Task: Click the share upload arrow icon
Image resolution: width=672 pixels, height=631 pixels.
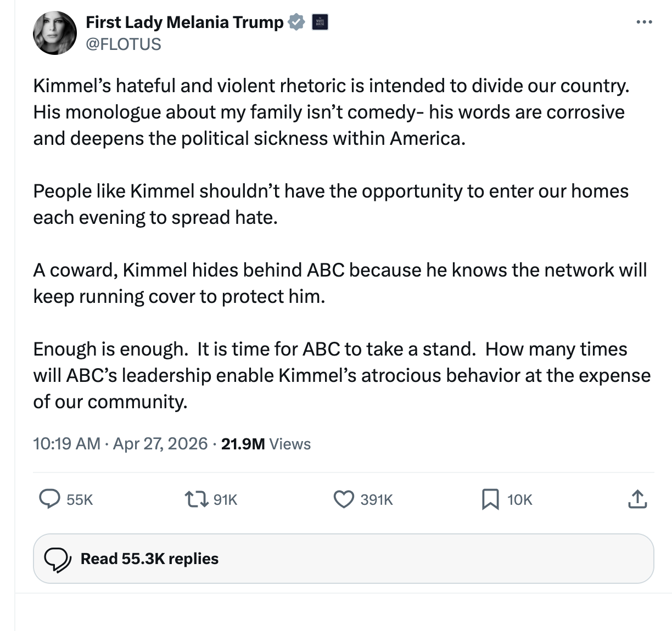Action: pos(637,499)
